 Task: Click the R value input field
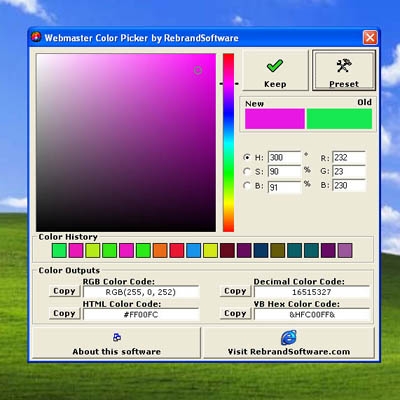click(x=349, y=157)
